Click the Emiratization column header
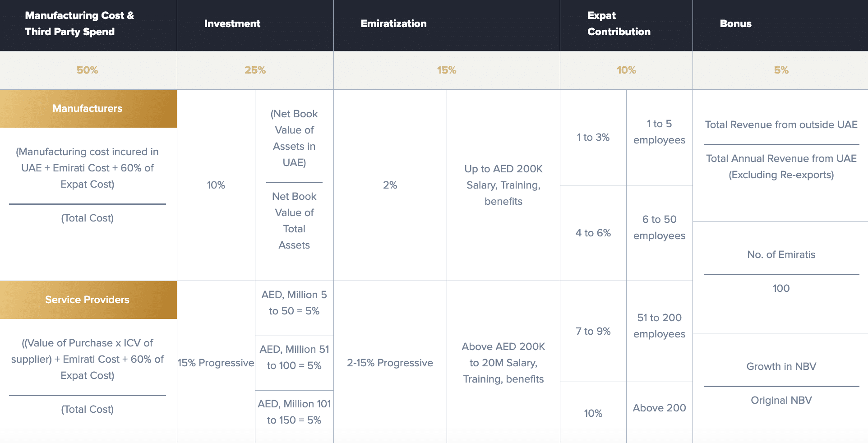Screen dimensions: 868x443 click(x=393, y=23)
